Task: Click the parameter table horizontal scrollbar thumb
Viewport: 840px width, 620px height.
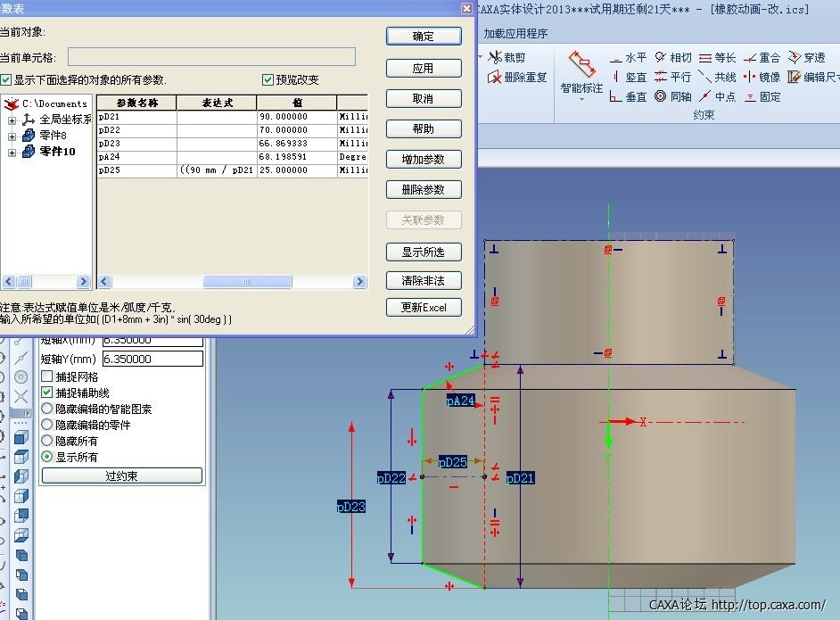Action: click(248, 281)
